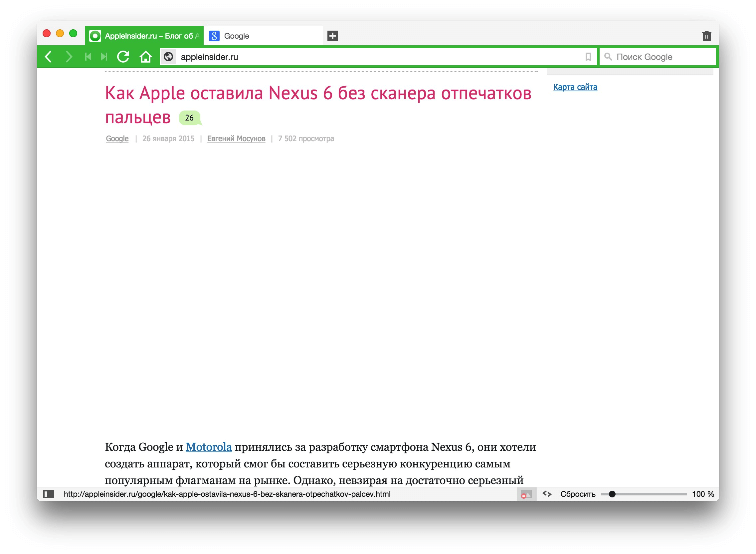Click the status bar URL text
Screen dimensions: 756x554
227,494
